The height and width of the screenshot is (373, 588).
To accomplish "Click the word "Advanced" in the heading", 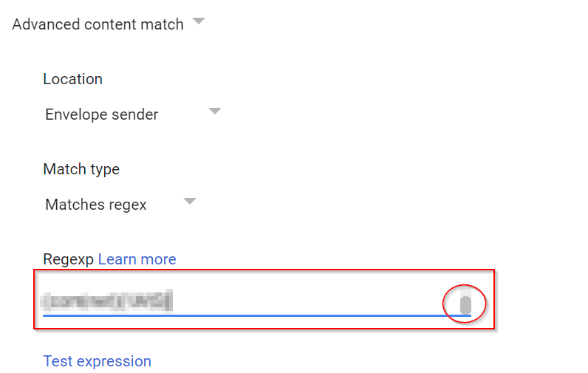I will (x=46, y=24).
